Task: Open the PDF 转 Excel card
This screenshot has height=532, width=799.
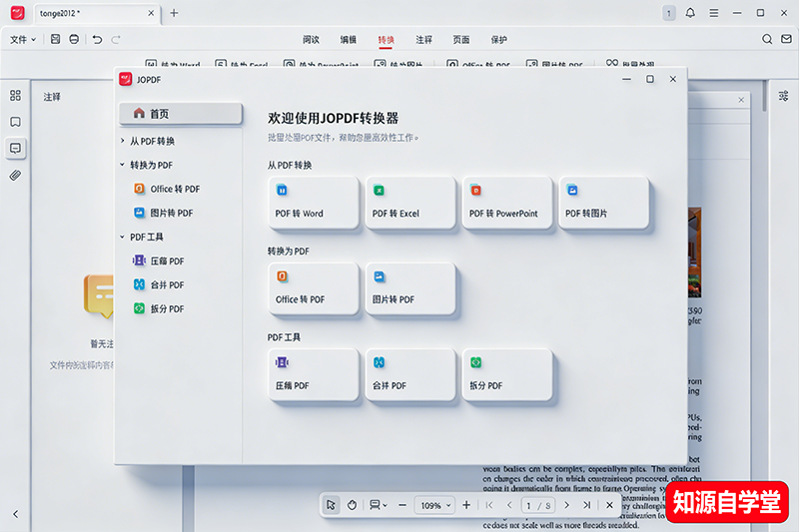Action: tap(410, 202)
